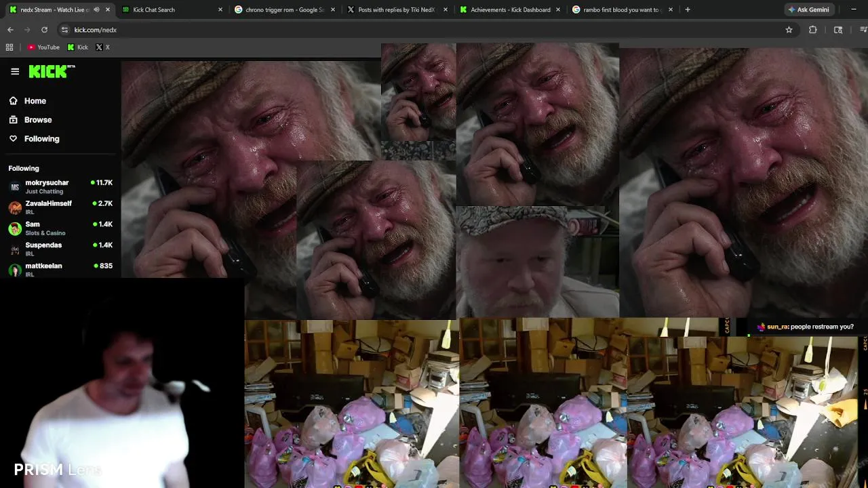
Task: Close the Kick Chat Search tab
Action: click(x=220, y=9)
